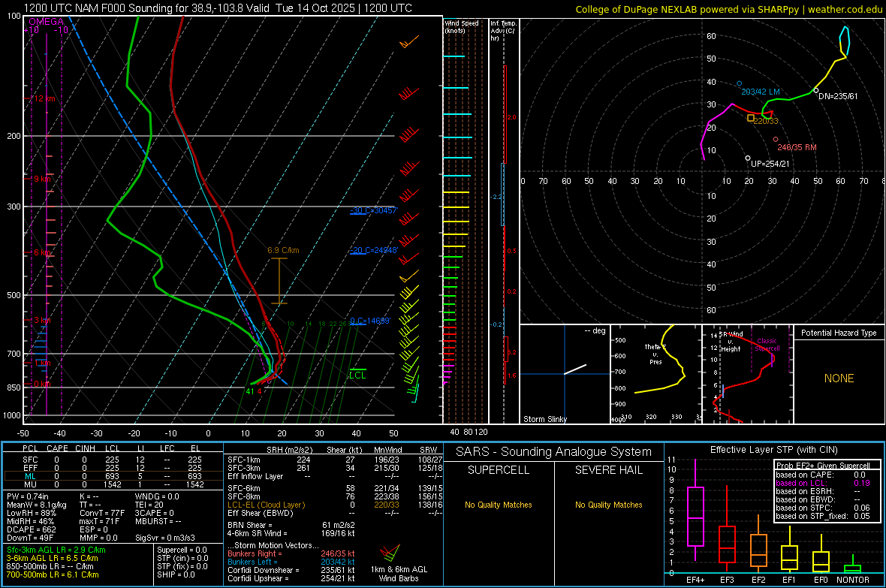Select the ML parcel row
Viewport: 886px width, 588px height.
[113, 476]
